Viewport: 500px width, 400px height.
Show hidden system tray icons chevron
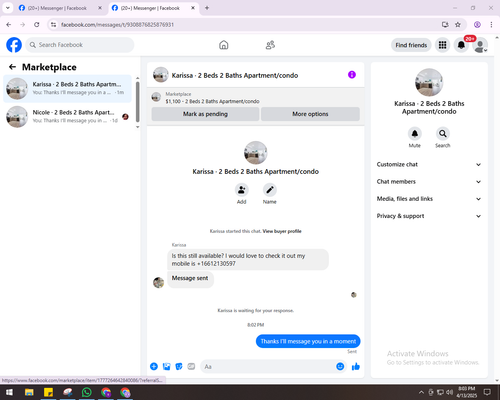click(421, 392)
